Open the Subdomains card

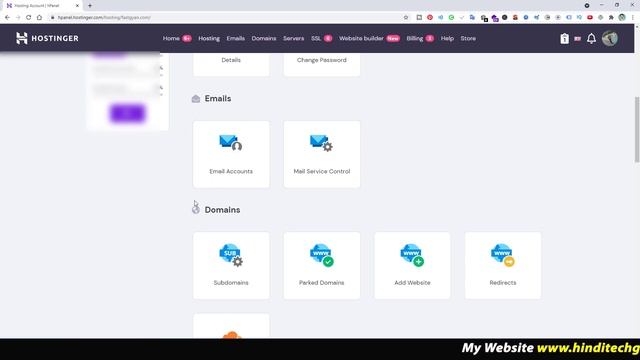click(231, 266)
